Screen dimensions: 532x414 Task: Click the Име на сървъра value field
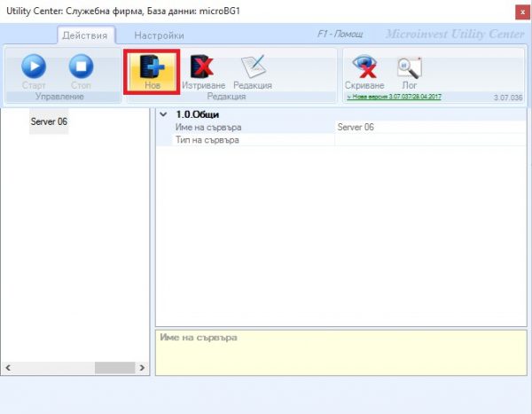pyautogui.click(x=430, y=128)
